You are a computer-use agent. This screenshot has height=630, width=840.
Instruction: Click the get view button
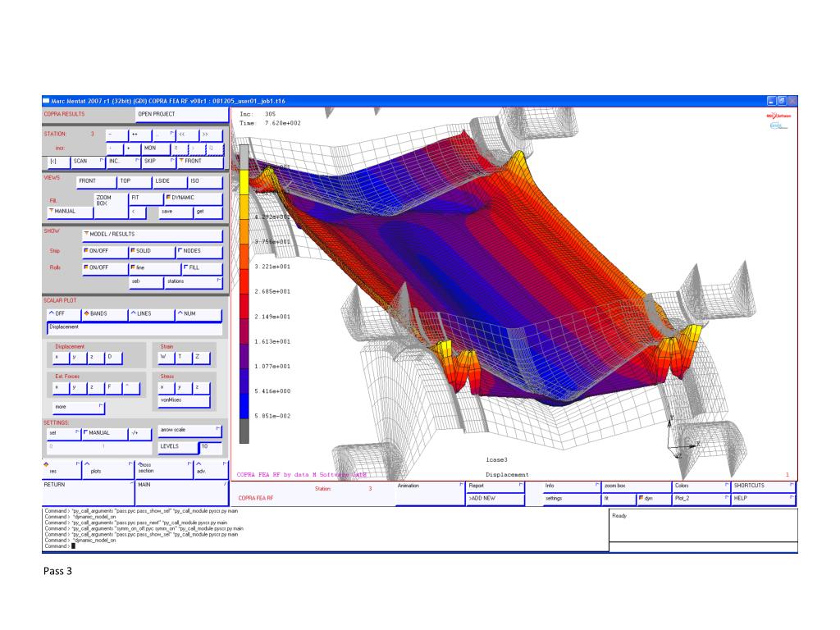[x=208, y=212]
